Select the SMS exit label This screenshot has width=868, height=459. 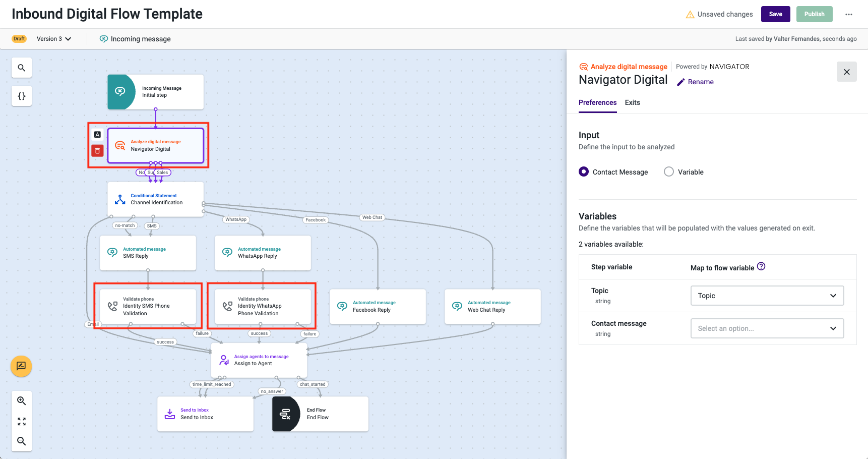tap(152, 226)
